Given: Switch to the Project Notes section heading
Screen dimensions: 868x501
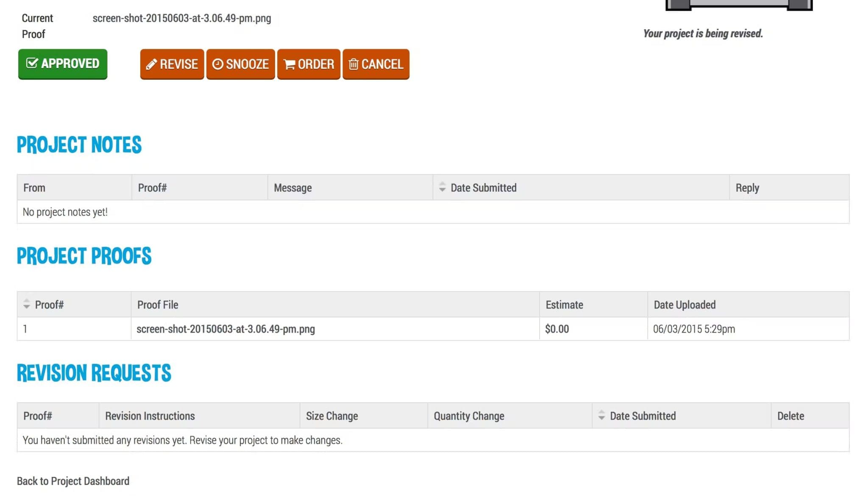Looking at the screenshot, I should (x=79, y=145).
